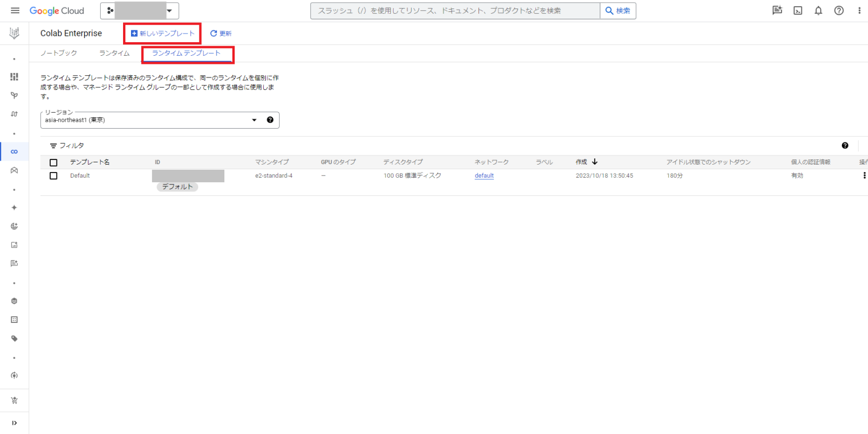The image size is (868, 434).
Task: Click the 検索 search button
Action: pos(618,11)
